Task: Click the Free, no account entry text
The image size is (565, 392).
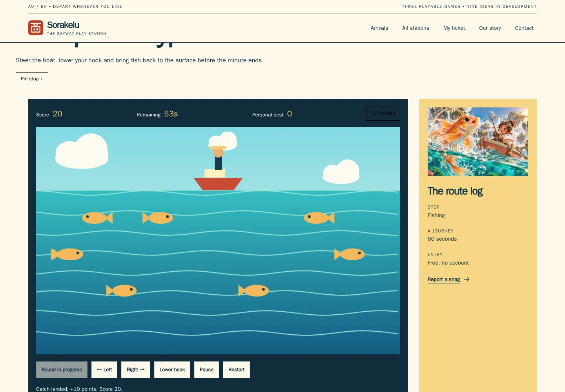Action: 448,263
